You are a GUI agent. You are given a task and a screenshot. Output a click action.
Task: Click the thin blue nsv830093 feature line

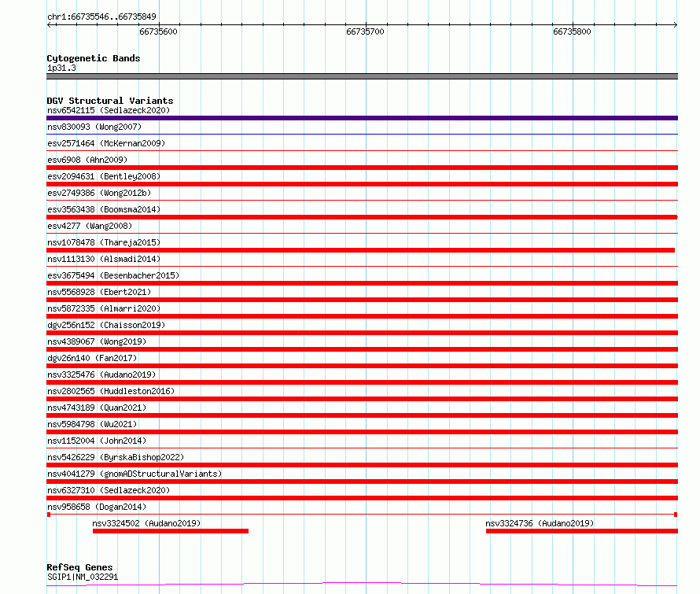[362, 134]
